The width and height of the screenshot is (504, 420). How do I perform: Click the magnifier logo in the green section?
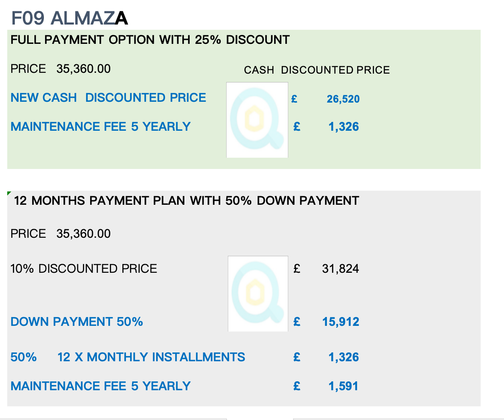257,120
